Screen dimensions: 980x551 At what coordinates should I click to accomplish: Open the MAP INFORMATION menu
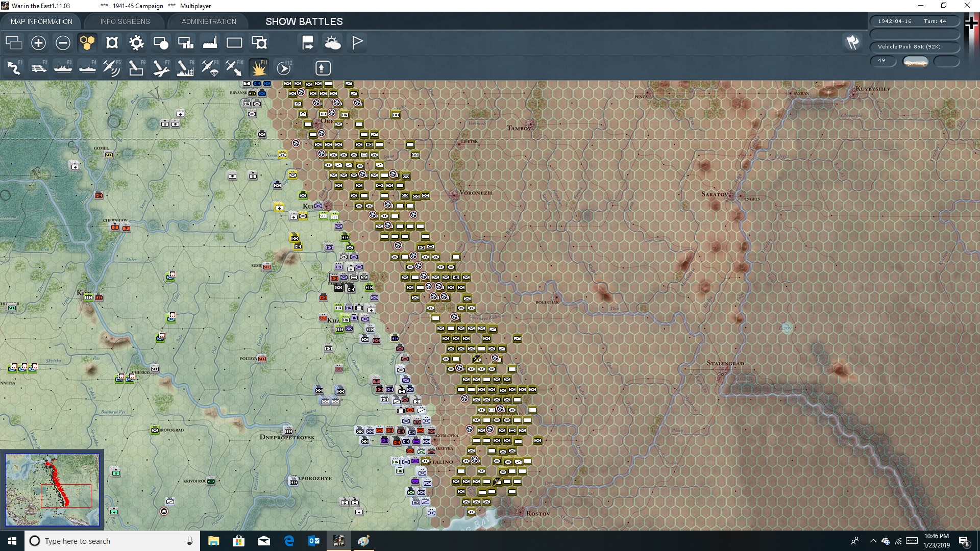[x=41, y=21]
